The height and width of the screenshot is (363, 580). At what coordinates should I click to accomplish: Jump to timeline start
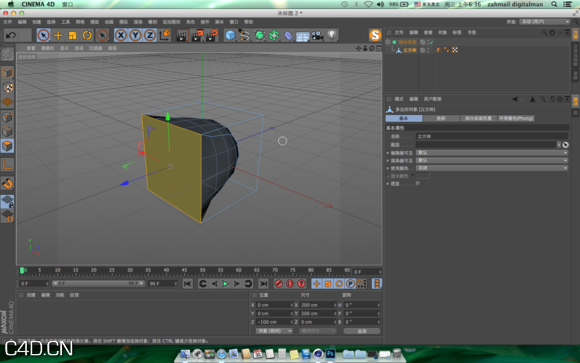tap(188, 284)
